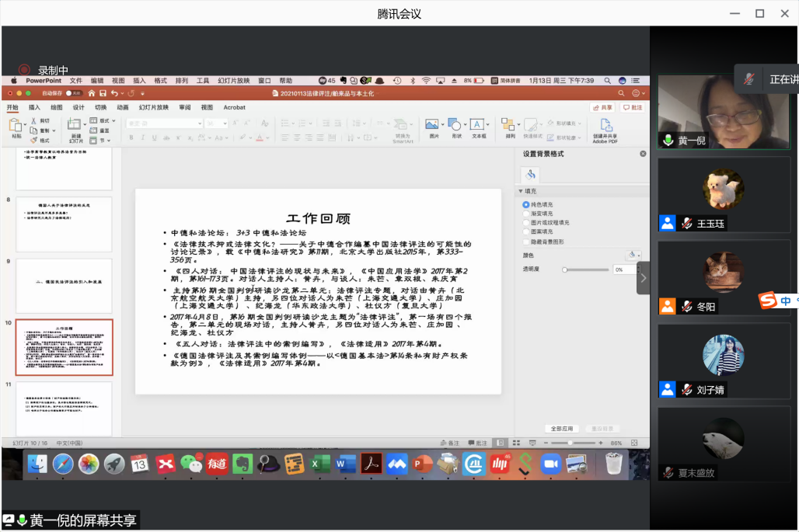This screenshot has width=799, height=532.
Task: Select the 文本框 (Text Box) tool
Action: [x=479, y=126]
